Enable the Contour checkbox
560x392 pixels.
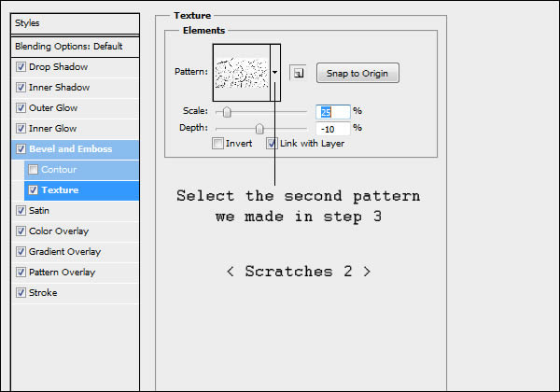[x=34, y=170]
